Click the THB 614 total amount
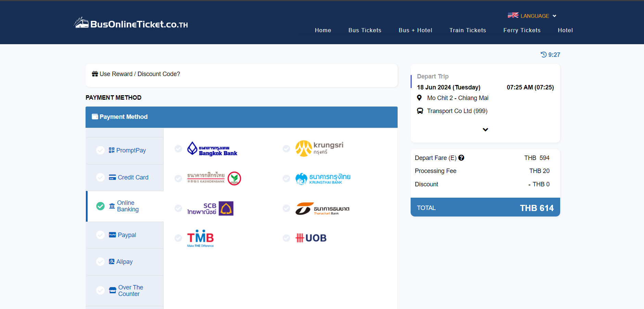Viewport: 644px width, 309px height. pyautogui.click(x=537, y=208)
